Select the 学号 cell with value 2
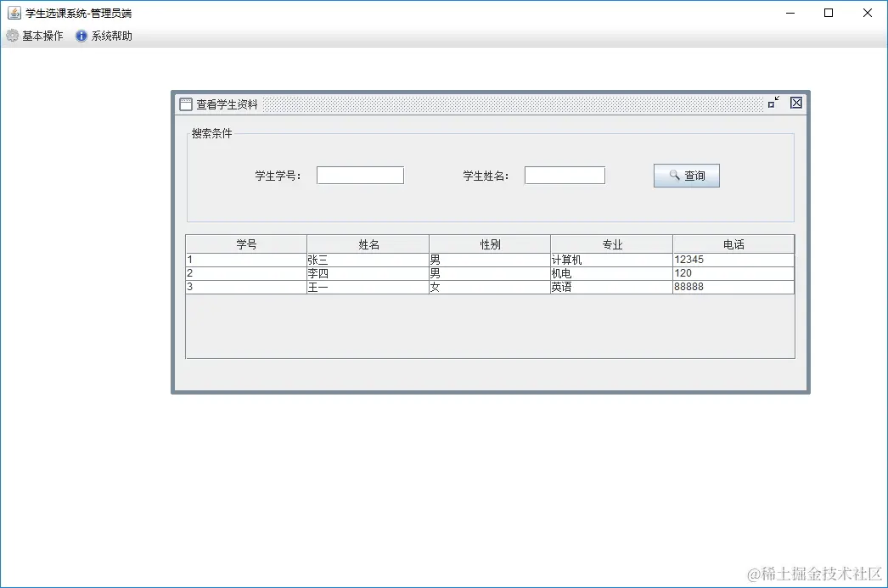This screenshot has width=888, height=588. pyautogui.click(x=246, y=273)
